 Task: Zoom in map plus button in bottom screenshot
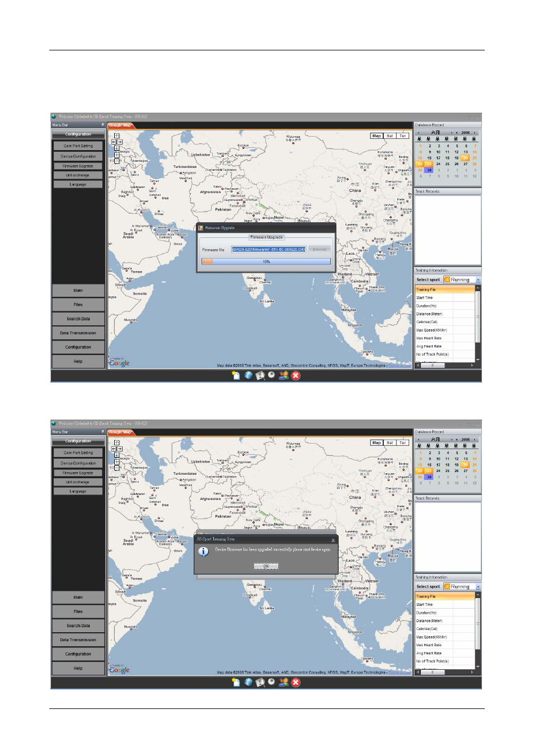click(x=117, y=461)
